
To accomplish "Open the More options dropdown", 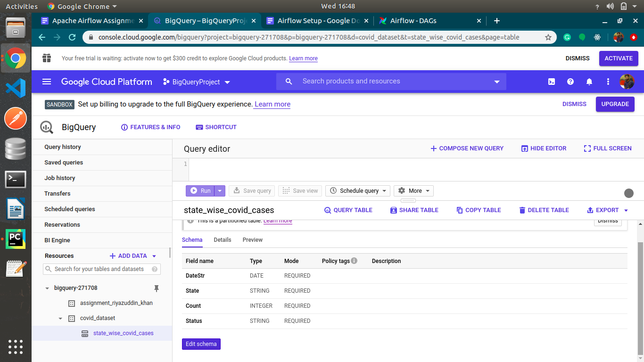I will pyautogui.click(x=413, y=191).
